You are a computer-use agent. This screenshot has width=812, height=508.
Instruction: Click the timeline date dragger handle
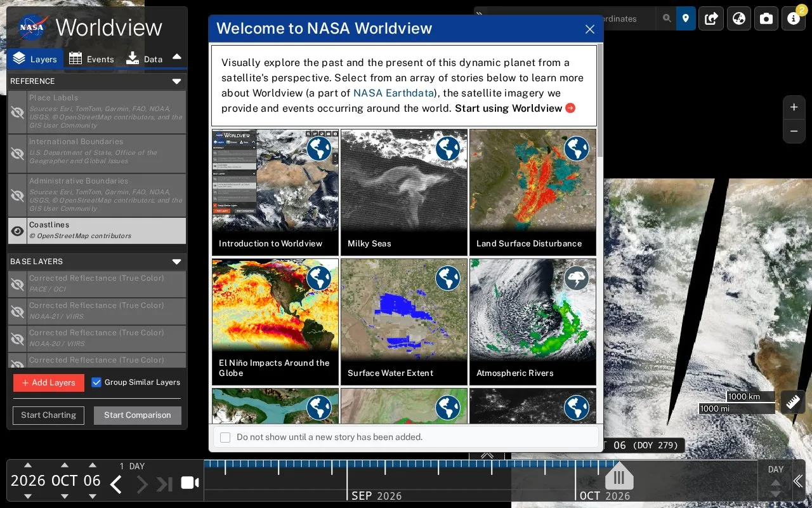[x=619, y=476]
